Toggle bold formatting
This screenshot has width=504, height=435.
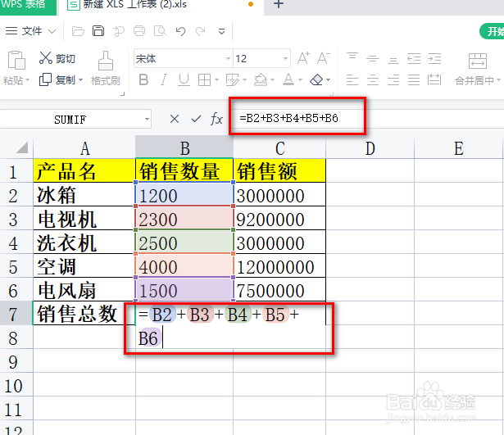[143, 79]
